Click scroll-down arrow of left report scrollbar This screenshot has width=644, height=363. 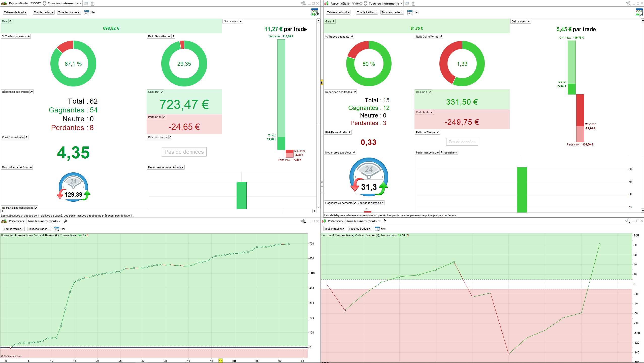coord(318,207)
